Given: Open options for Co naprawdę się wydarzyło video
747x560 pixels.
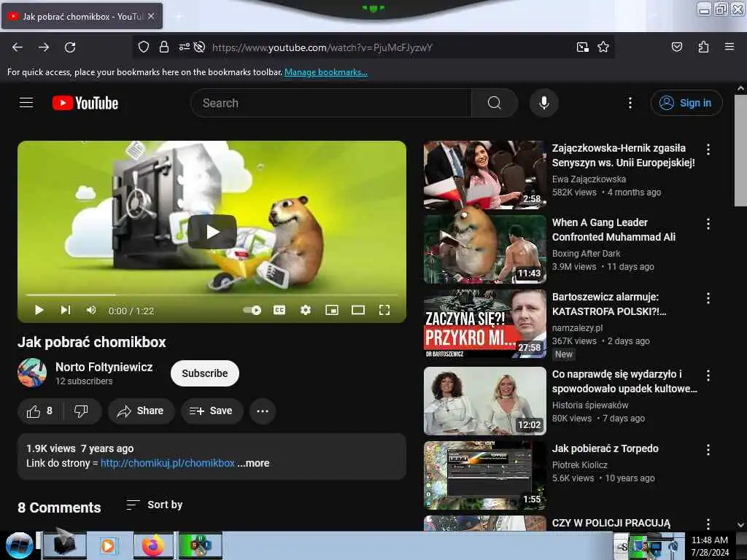Looking at the screenshot, I should pyautogui.click(x=708, y=376).
